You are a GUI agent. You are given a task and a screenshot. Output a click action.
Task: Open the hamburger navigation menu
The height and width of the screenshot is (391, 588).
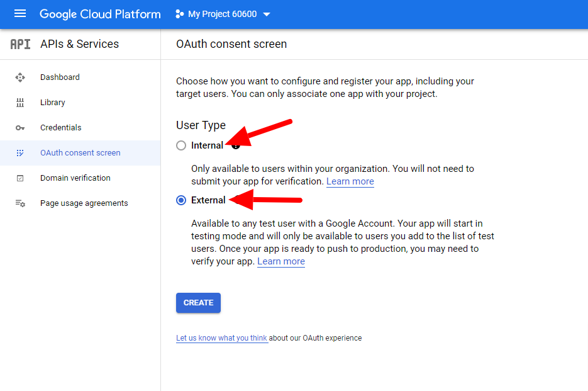tap(20, 14)
